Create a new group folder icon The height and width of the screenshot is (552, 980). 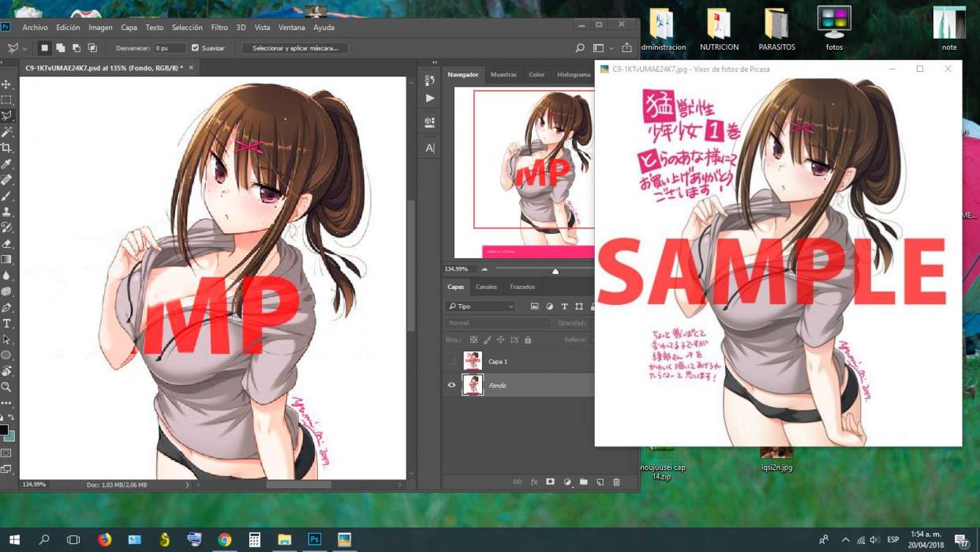click(x=583, y=482)
